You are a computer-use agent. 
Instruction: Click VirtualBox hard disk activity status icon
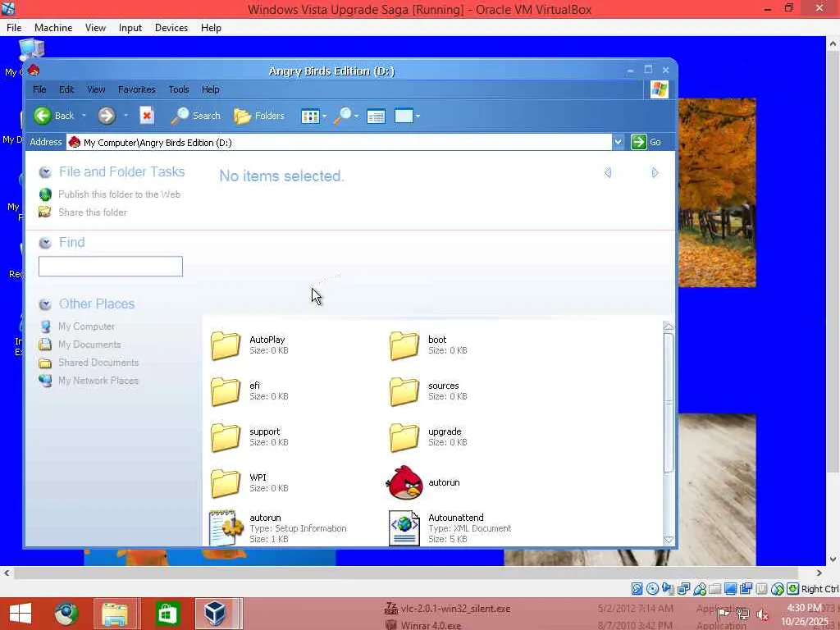[637, 589]
